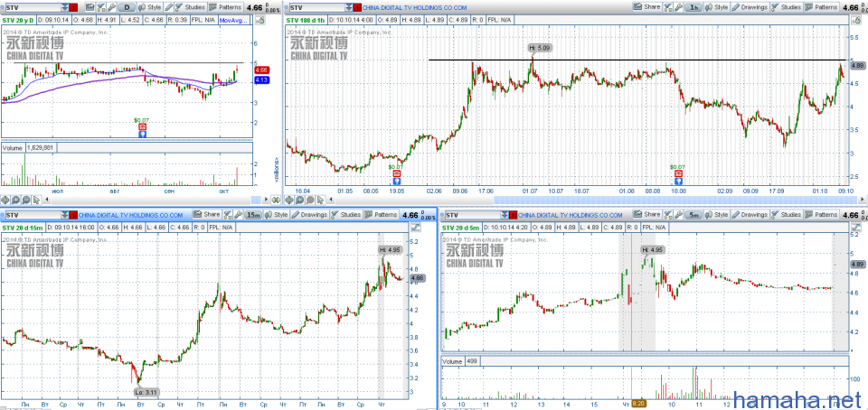868x410 pixels.
Task: Open Style menu in the 15m chart
Action: [x=276, y=214]
